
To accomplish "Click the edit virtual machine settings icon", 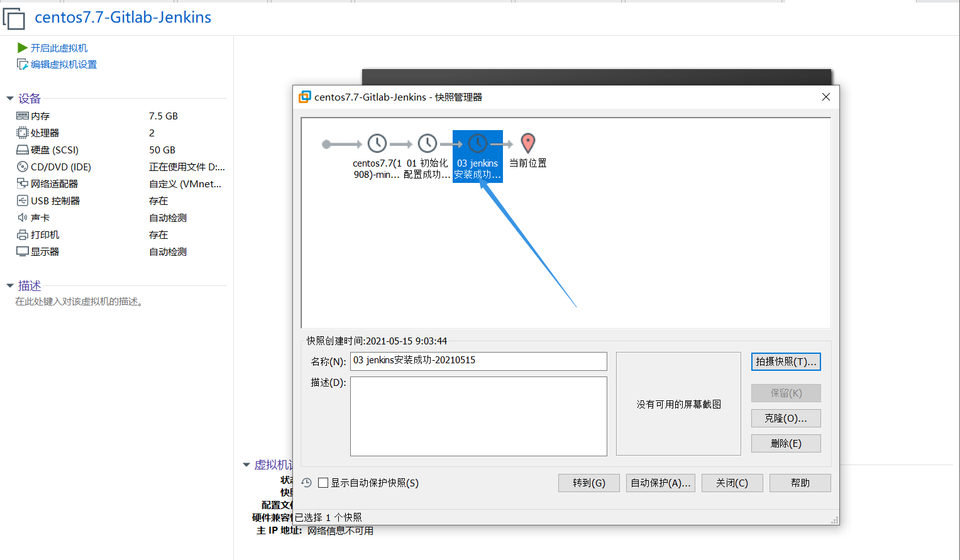I will click(x=23, y=64).
